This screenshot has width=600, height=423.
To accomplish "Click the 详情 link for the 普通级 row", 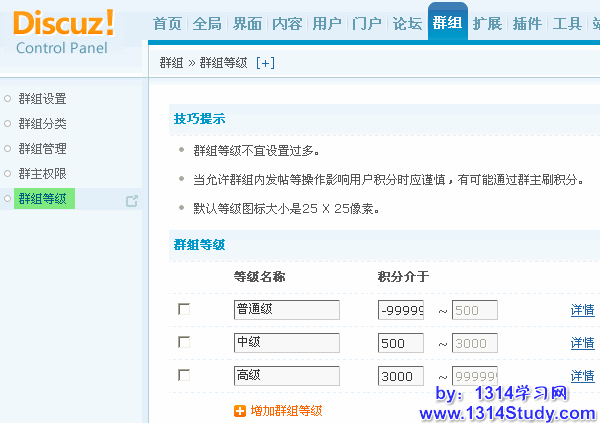I will (582, 311).
